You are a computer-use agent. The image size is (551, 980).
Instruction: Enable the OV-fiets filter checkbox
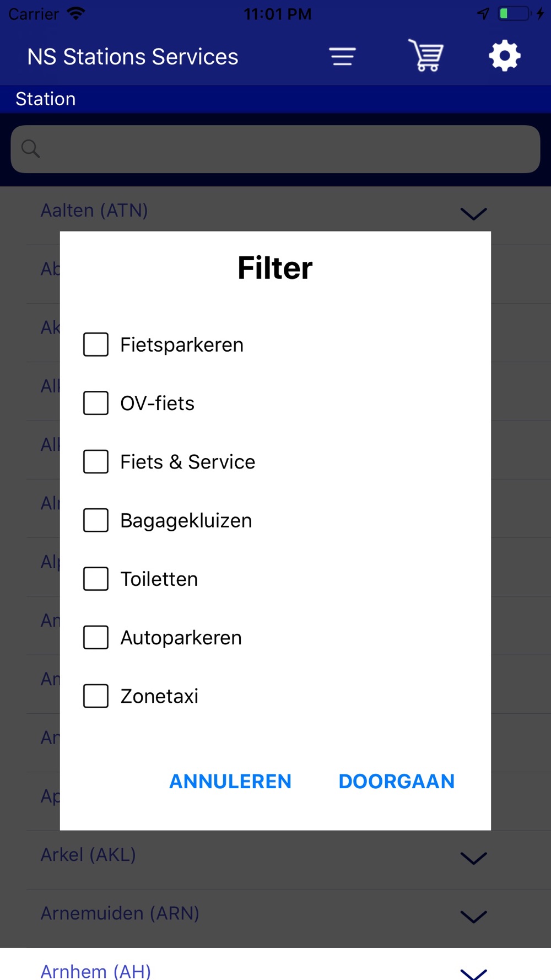(96, 403)
